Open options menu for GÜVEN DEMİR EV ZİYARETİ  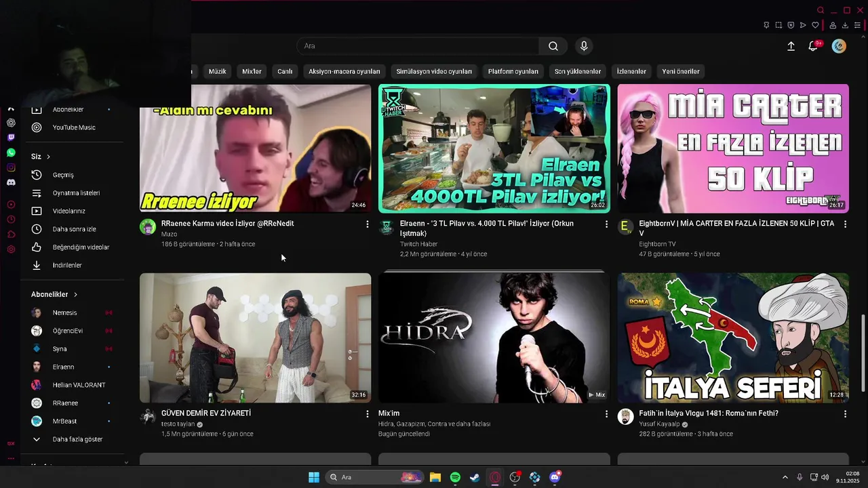click(368, 413)
